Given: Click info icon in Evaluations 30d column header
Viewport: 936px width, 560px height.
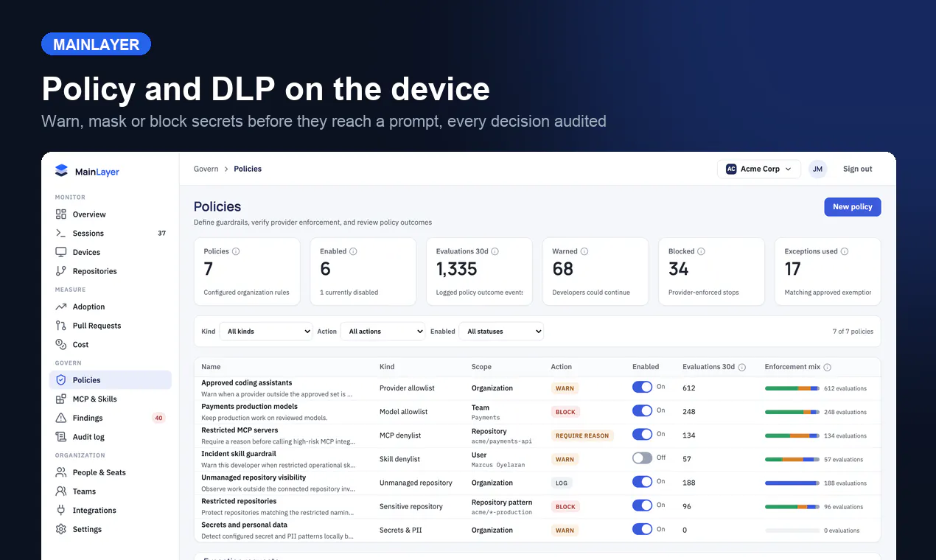Looking at the screenshot, I should pyautogui.click(x=741, y=367).
